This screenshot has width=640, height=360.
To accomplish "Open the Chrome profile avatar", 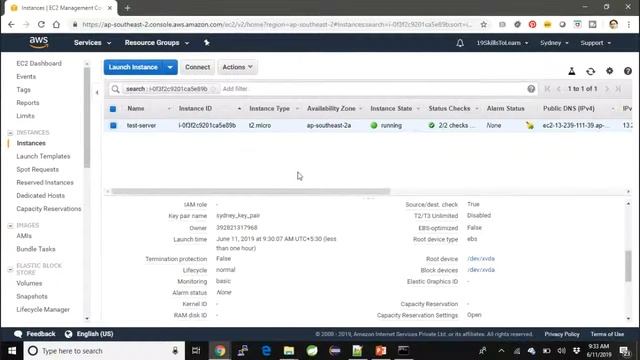I will coord(613,24).
